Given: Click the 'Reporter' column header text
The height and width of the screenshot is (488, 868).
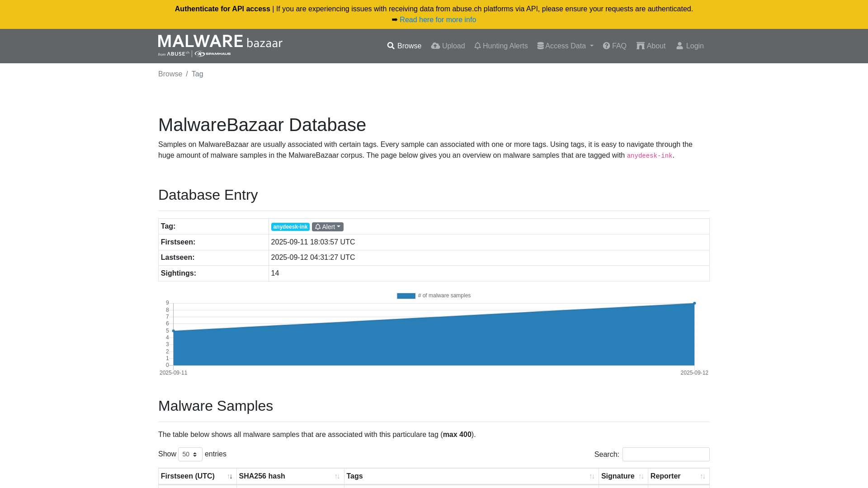Looking at the screenshot, I should [665, 476].
